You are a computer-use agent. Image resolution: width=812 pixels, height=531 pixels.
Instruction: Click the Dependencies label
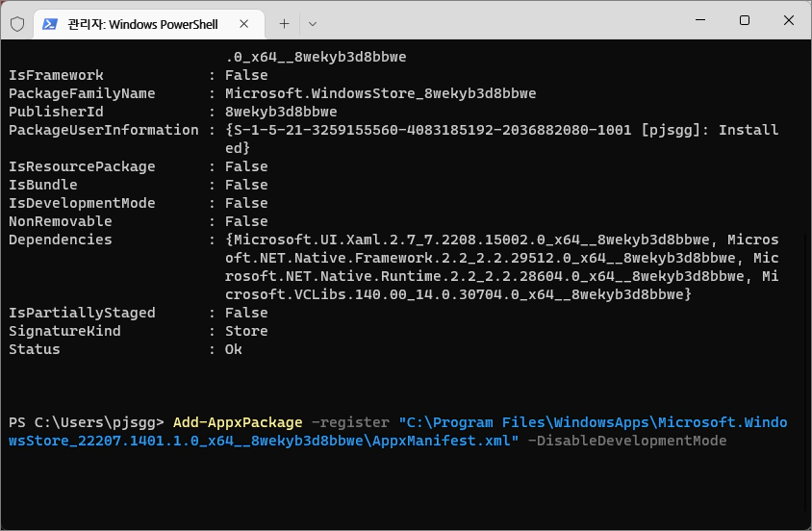coord(60,240)
